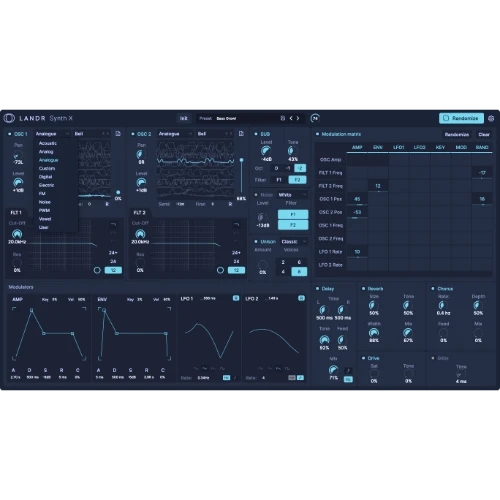The image size is (500, 500).
Task: Open the Noise type White dropdown
Action: pos(293,195)
